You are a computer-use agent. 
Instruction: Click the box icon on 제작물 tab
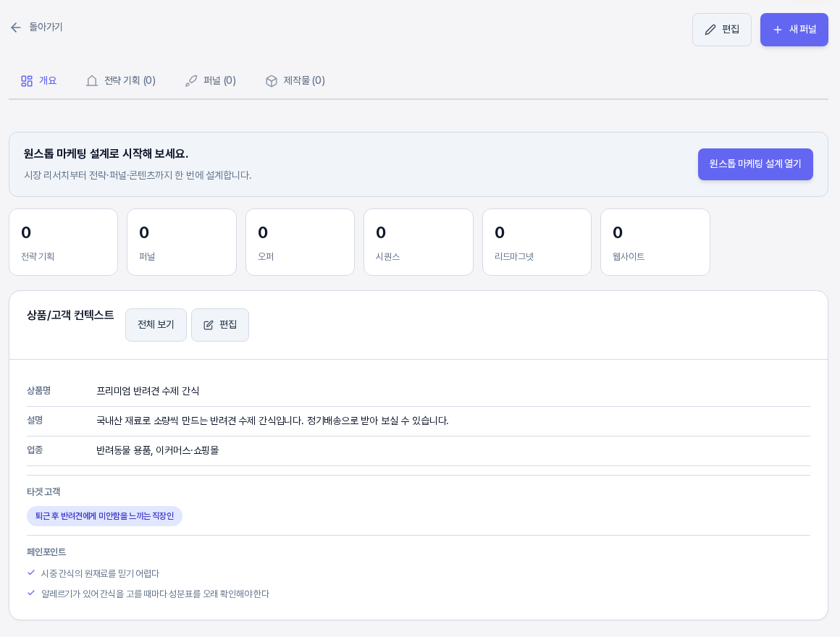[272, 81]
